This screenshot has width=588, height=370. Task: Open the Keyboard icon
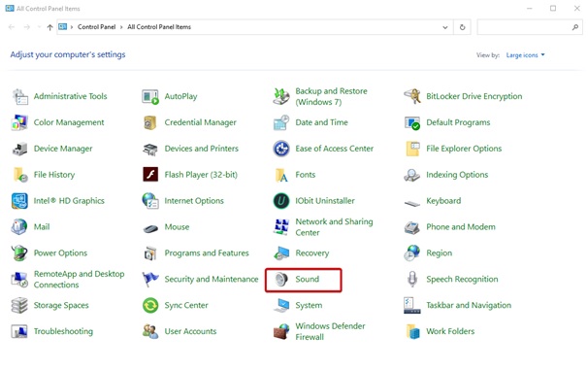tap(412, 203)
